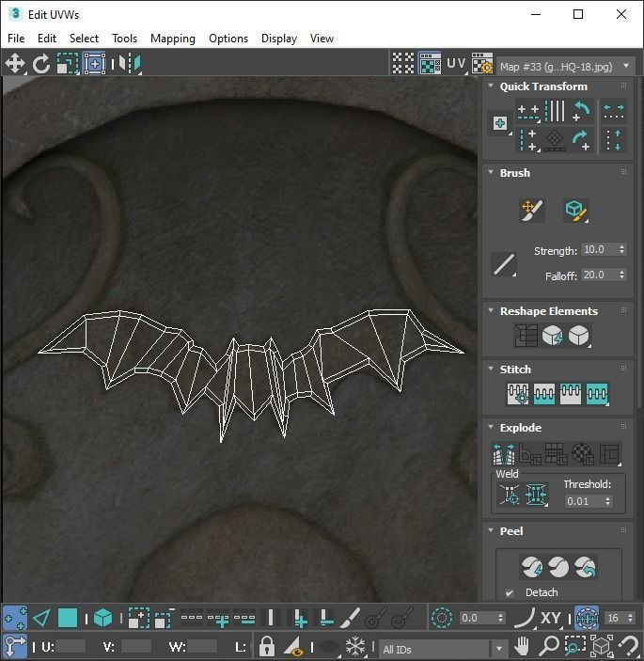Screen dimensions: 644x661
Task: Click the Align Horizontally to Pivot icon
Action: click(528, 112)
